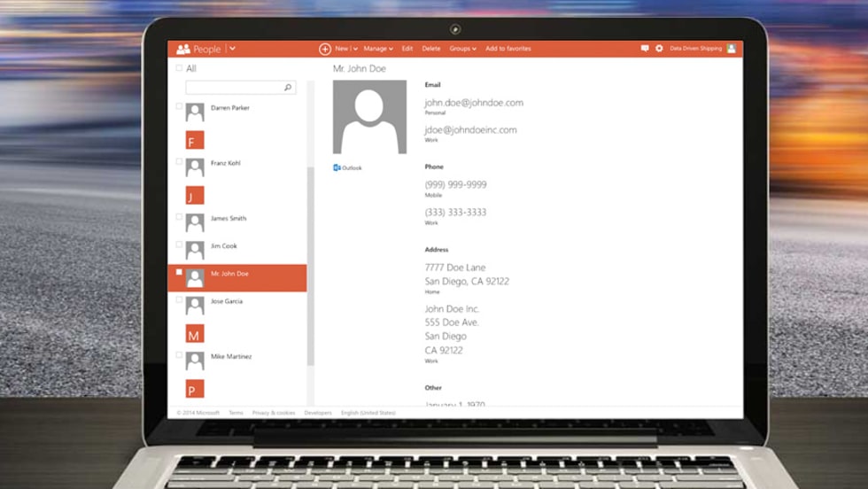Image resolution: width=868 pixels, height=489 pixels.
Task: Open the messaging chat bubble icon
Action: coord(645,49)
